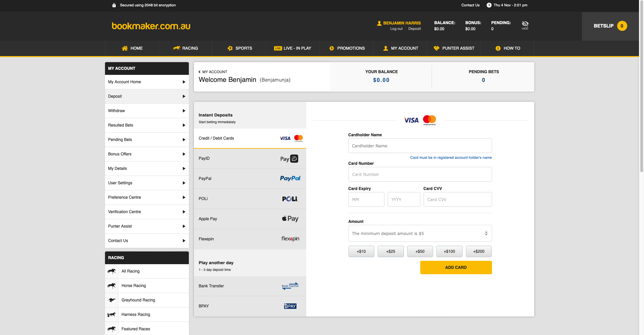Viewport: 644px width, 335px height.
Task: Click the padlock security icon
Action: pyautogui.click(x=114, y=5)
